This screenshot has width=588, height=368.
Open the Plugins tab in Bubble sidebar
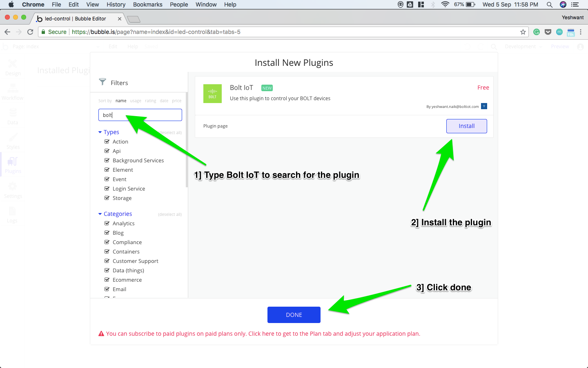pyautogui.click(x=13, y=165)
